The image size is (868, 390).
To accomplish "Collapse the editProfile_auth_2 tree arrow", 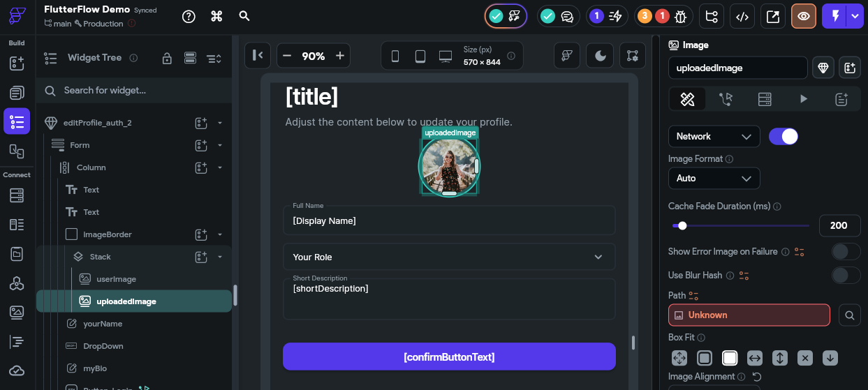I will (220, 123).
